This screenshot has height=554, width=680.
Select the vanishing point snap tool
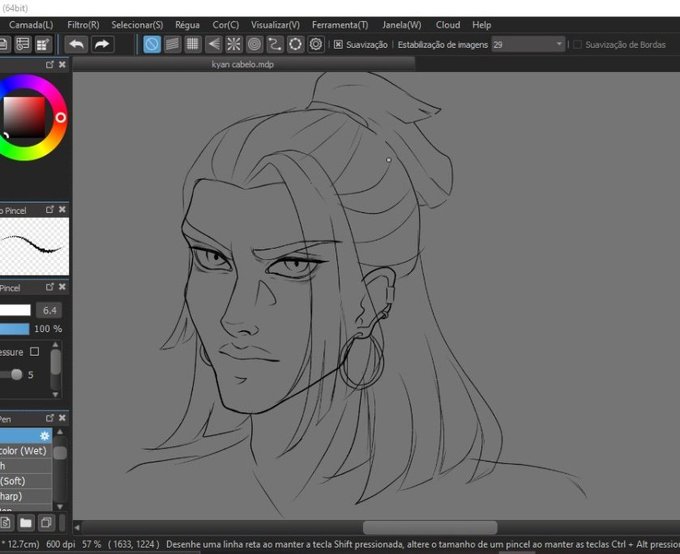click(x=213, y=44)
